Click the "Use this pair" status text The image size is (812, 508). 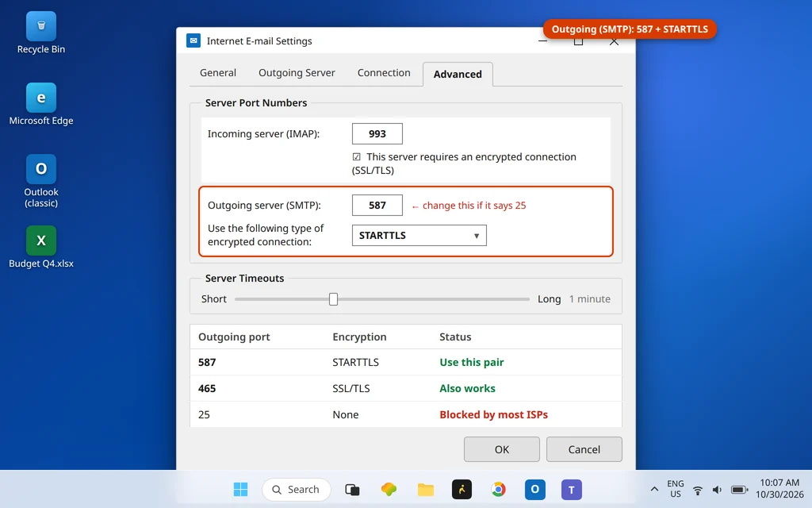click(471, 362)
